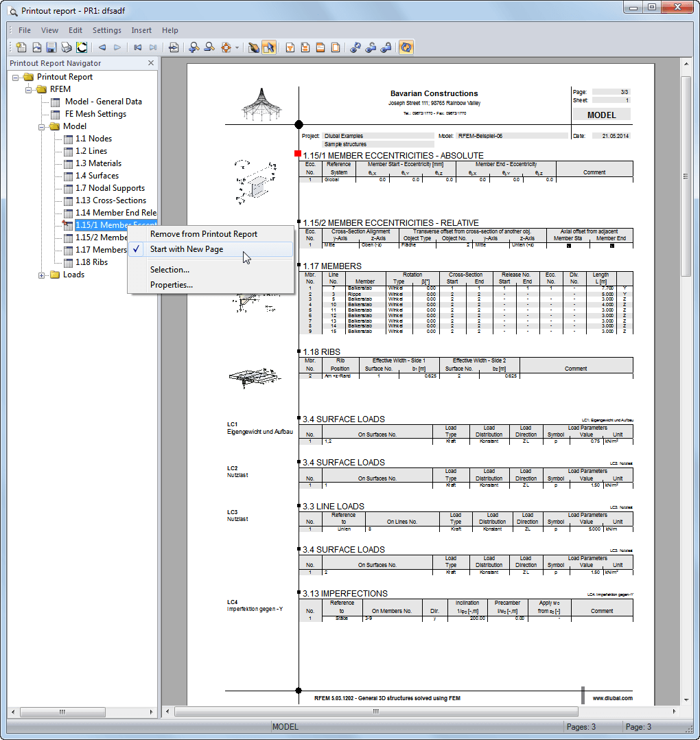700x740 pixels.
Task: Activate the selection pointer tool
Action: click(x=269, y=47)
